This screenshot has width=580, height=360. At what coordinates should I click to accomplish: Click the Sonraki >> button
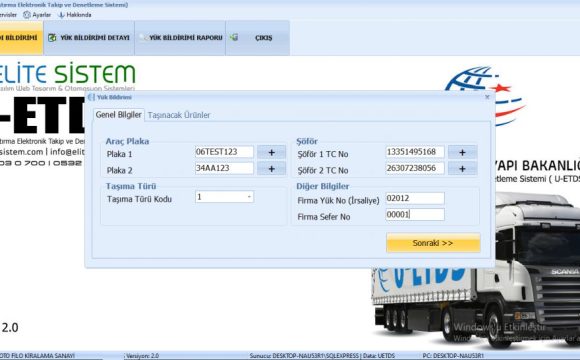coord(433,243)
